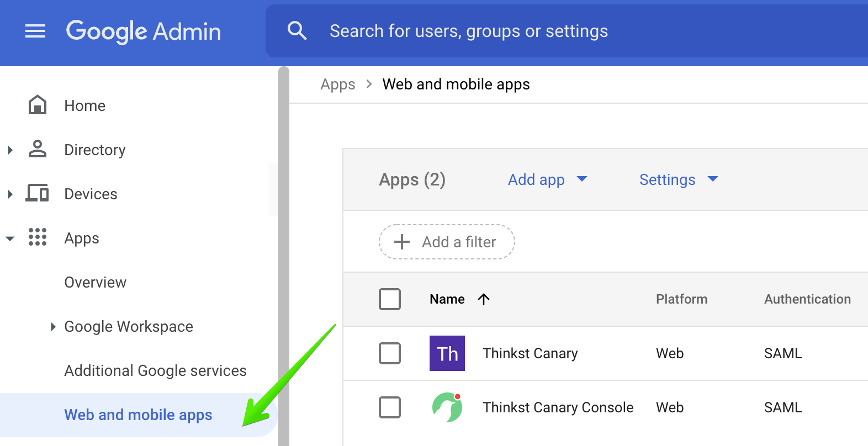Click the Apps grid icon
The width and height of the screenshot is (868, 446).
38,237
